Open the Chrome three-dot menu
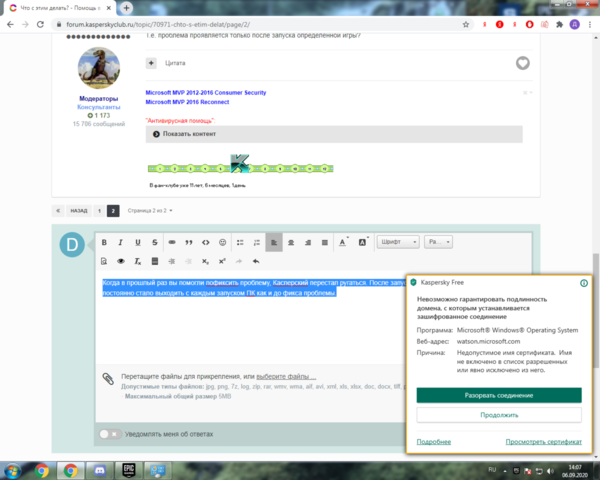The width and height of the screenshot is (600, 480). click(x=590, y=24)
